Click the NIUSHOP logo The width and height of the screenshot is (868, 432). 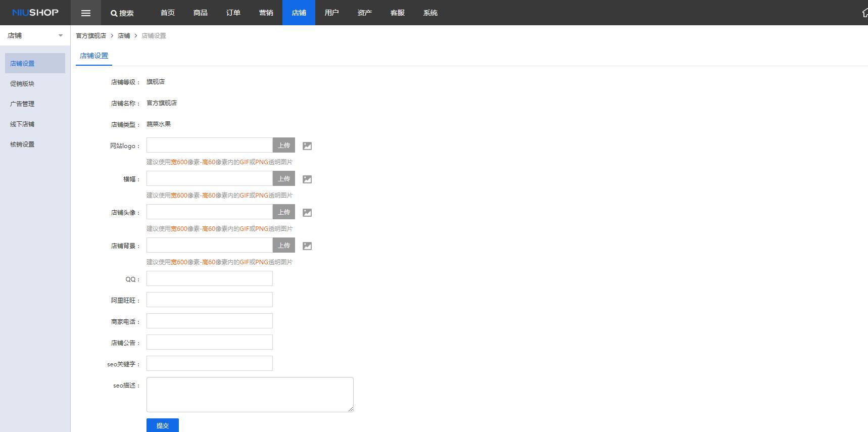pyautogui.click(x=35, y=12)
